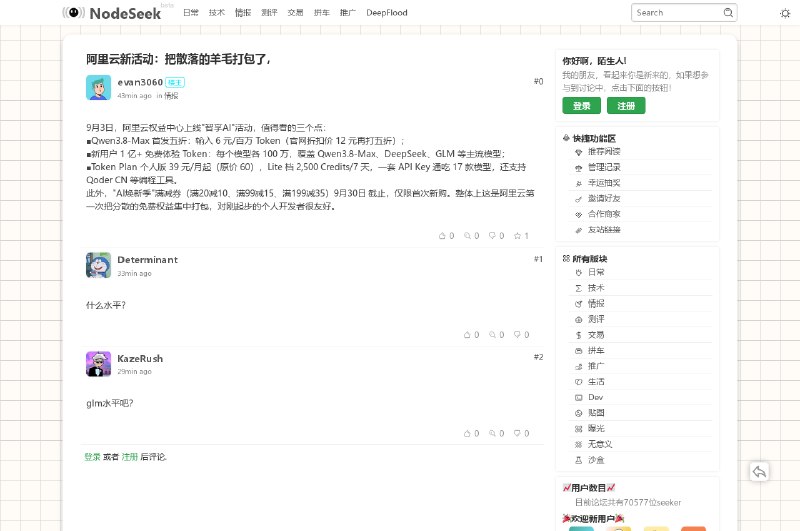Bookmark the main post with star icon
Screen dimensions: 800x531
click(x=517, y=236)
